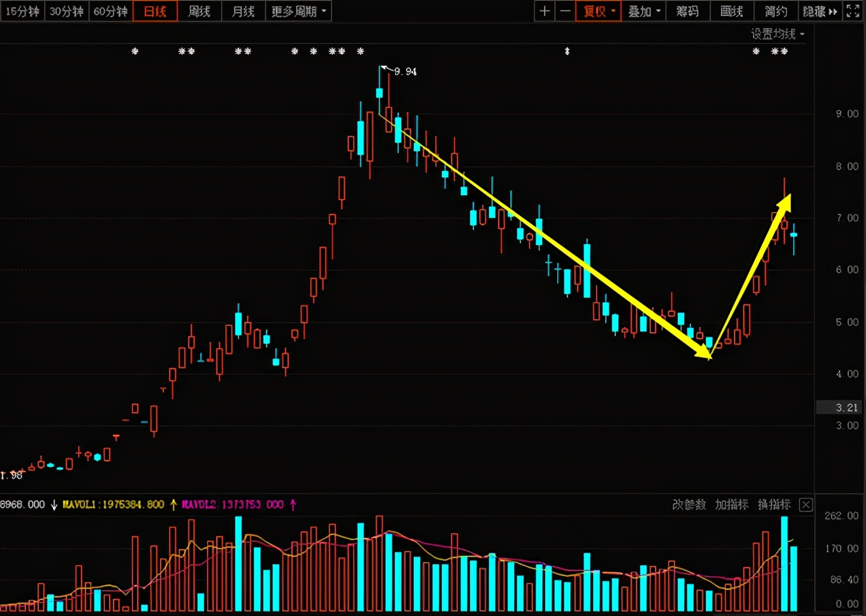
Task: Click 加指标 to add an indicator
Action: (731, 504)
